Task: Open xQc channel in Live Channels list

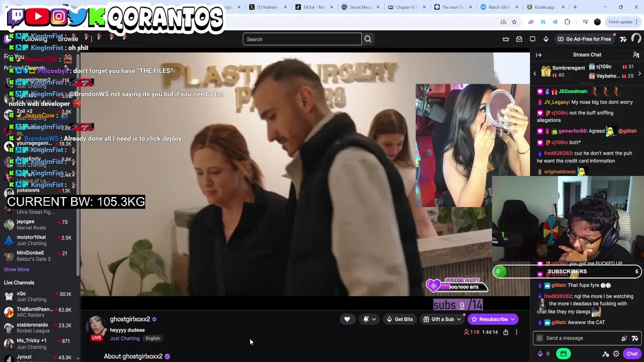Action: pos(39,297)
